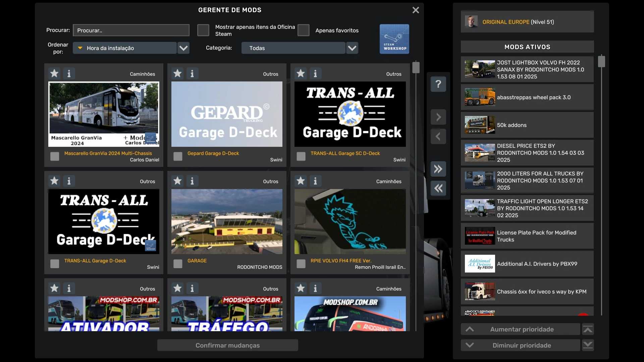Enable Steam Workshop items only checkbox
Viewport: 644px width, 362px height.
click(203, 30)
